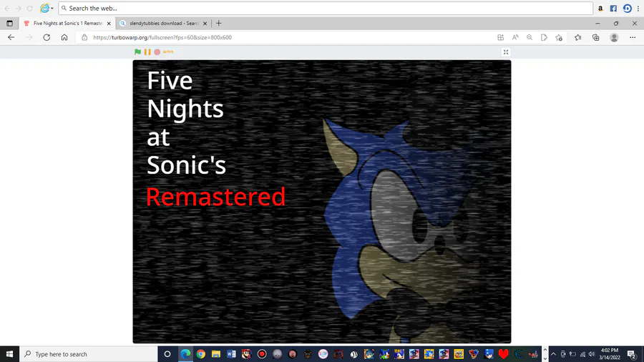View site information via the lock icon

[x=84, y=37]
